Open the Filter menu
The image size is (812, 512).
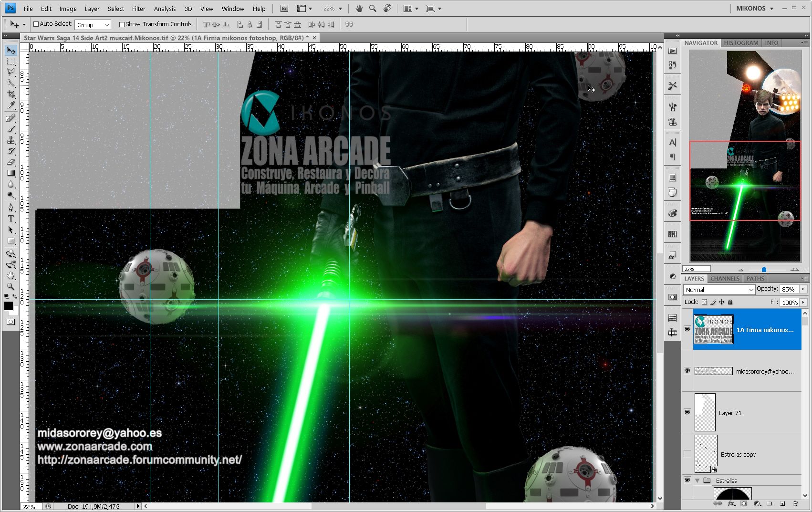coord(139,9)
